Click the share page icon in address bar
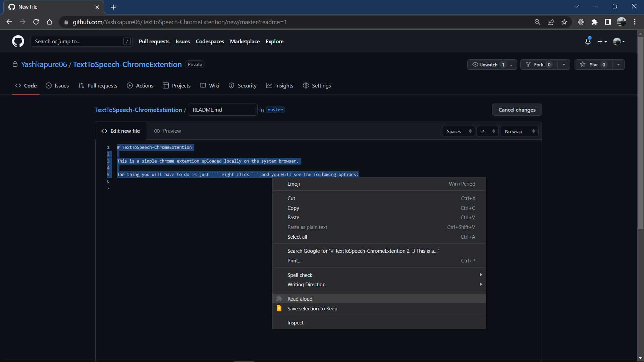The image size is (644, 362). (x=551, y=22)
